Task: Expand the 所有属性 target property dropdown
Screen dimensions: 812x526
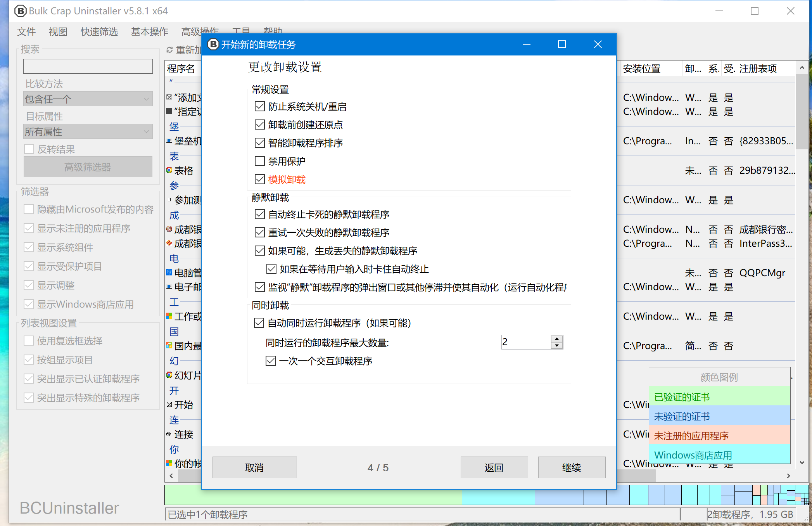Action: pos(88,132)
